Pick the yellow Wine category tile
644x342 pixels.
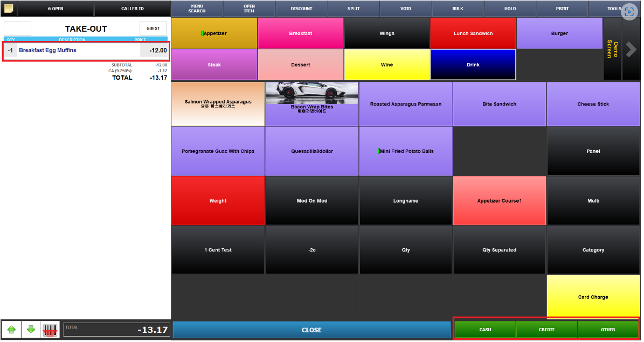(x=386, y=65)
